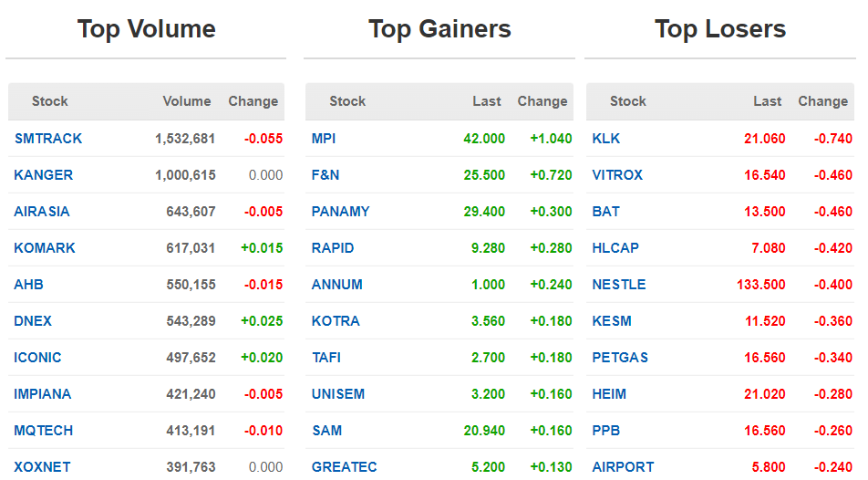Viewport: 868px width, 480px height.
Task: Open the HLCAP stock link
Action: click(x=615, y=248)
